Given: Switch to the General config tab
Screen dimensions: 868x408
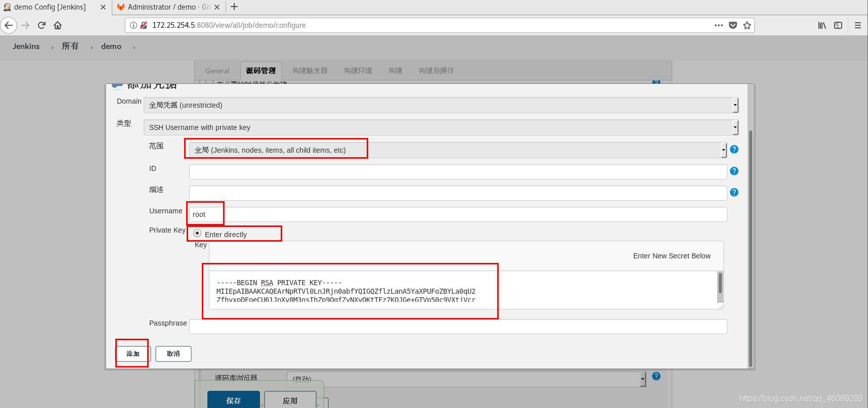Looking at the screenshot, I should tap(218, 71).
